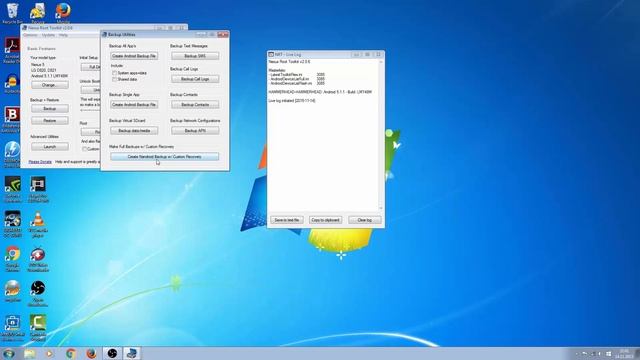Open the Google Chrome desktop shortcut
This screenshot has width=640, height=360.
[13, 259]
